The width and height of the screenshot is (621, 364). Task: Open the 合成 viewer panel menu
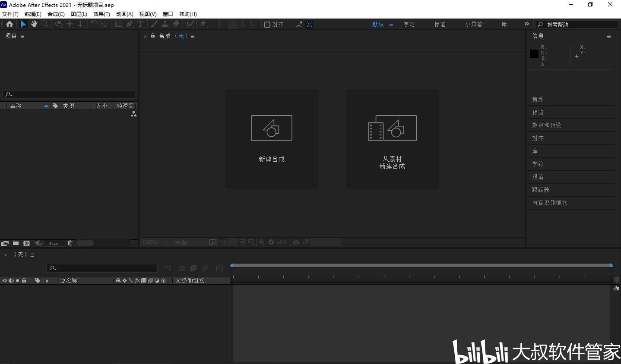(x=193, y=36)
